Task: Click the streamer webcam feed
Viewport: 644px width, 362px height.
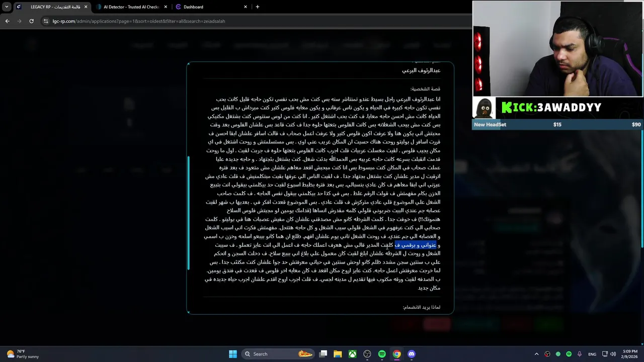Action: pos(557,48)
